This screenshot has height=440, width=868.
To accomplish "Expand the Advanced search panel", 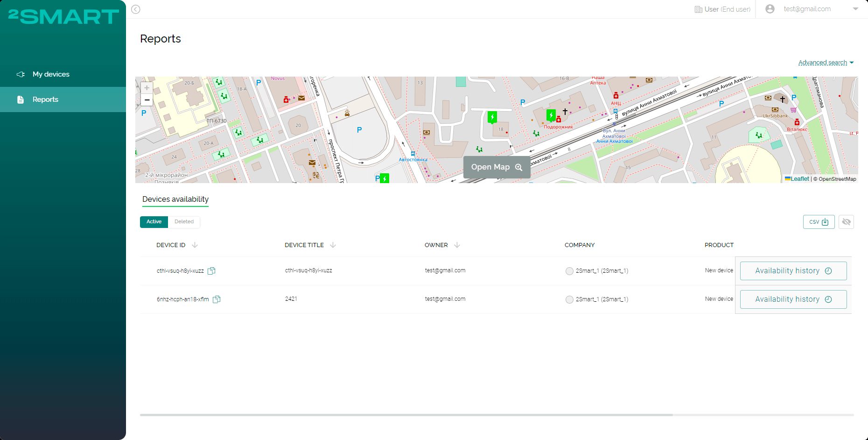I will [826, 63].
